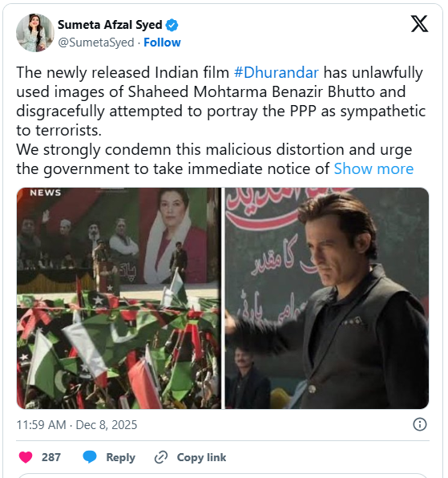
Task: Open the circled info icon near the timestamp
Action: [420, 424]
